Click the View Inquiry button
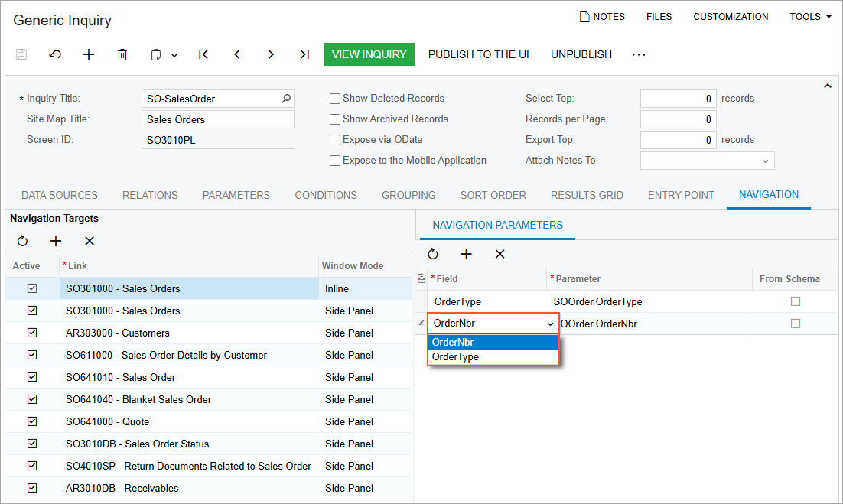The height and width of the screenshot is (504, 843). click(x=369, y=54)
